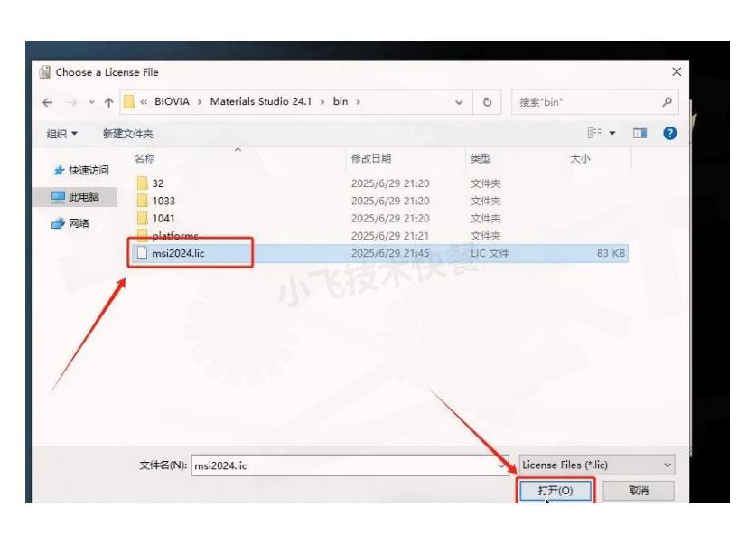This screenshot has height=545, width=756.
Task: Click the 新建文件夹 toolbar item
Action: (127, 134)
